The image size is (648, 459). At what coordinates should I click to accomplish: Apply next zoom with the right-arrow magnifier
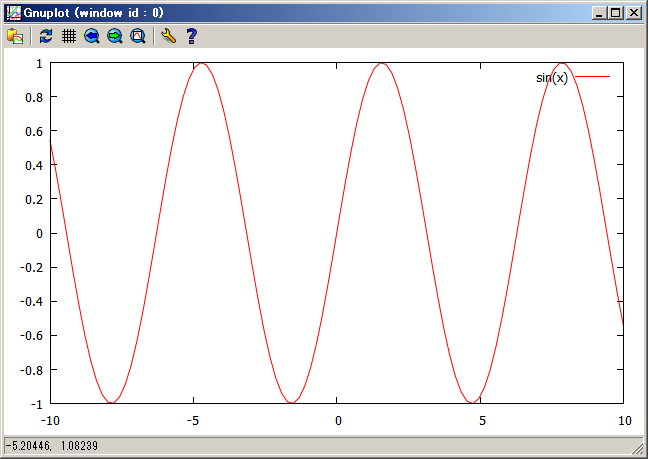(115, 36)
